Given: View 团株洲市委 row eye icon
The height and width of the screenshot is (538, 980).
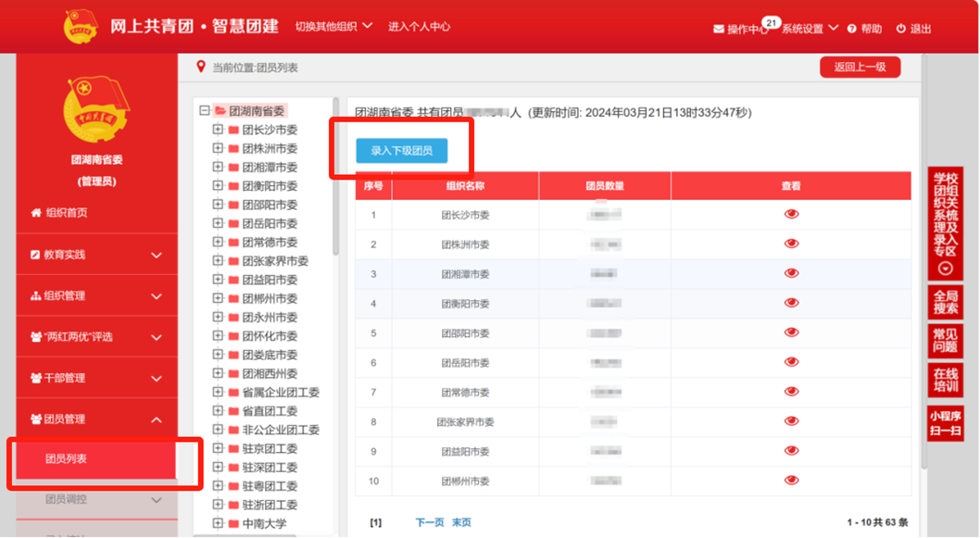Looking at the screenshot, I should 791,244.
